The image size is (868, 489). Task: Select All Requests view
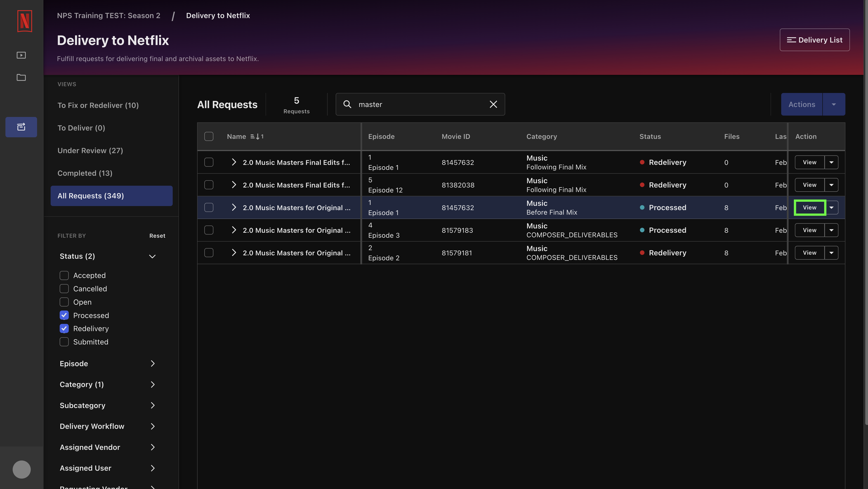(111, 196)
